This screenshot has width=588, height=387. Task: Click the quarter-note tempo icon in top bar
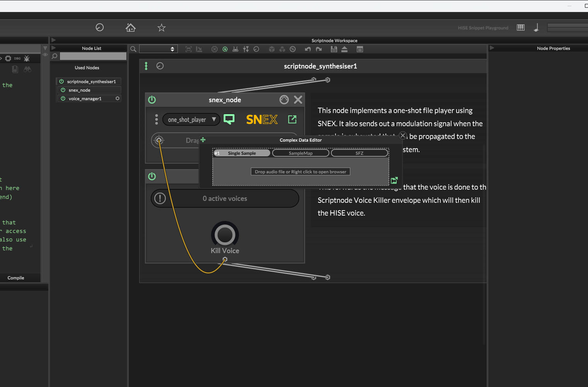click(x=536, y=27)
